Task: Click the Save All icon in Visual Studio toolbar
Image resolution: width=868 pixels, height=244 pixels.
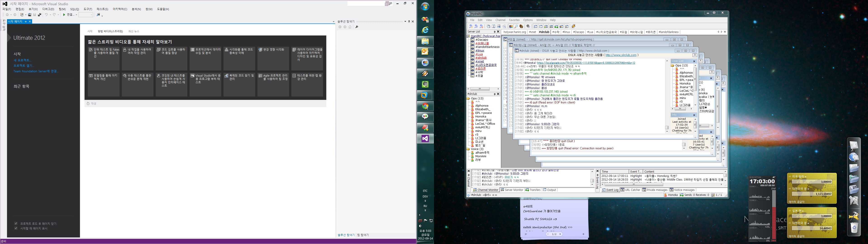Action: coord(39,15)
